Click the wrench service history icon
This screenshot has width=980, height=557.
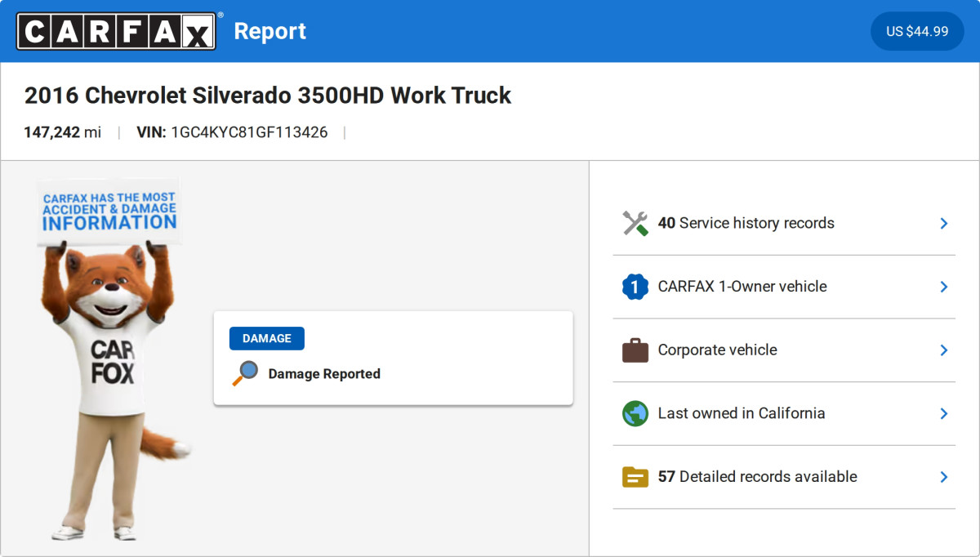[x=635, y=223]
